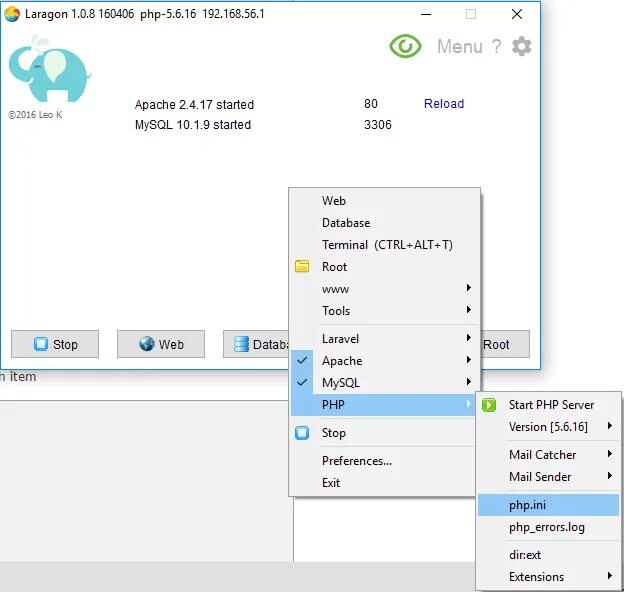Click the green eye icon in Laragon header

tap(405, 46)
